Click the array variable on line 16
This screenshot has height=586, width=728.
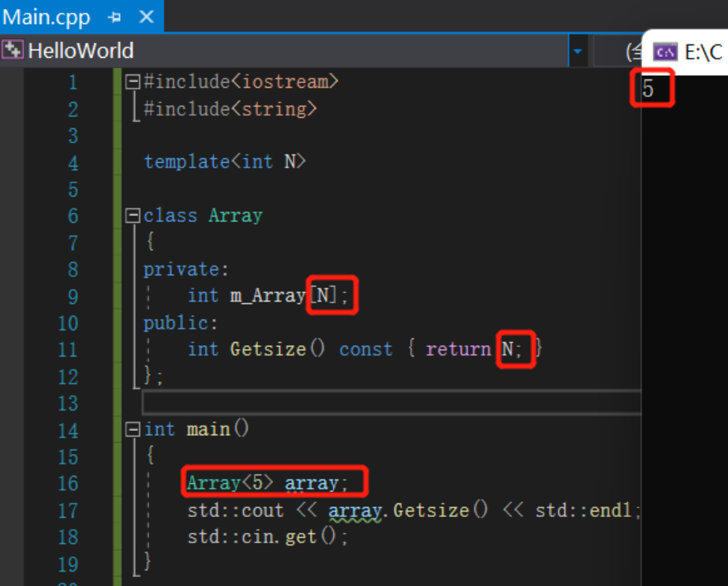tap(311, 483)
